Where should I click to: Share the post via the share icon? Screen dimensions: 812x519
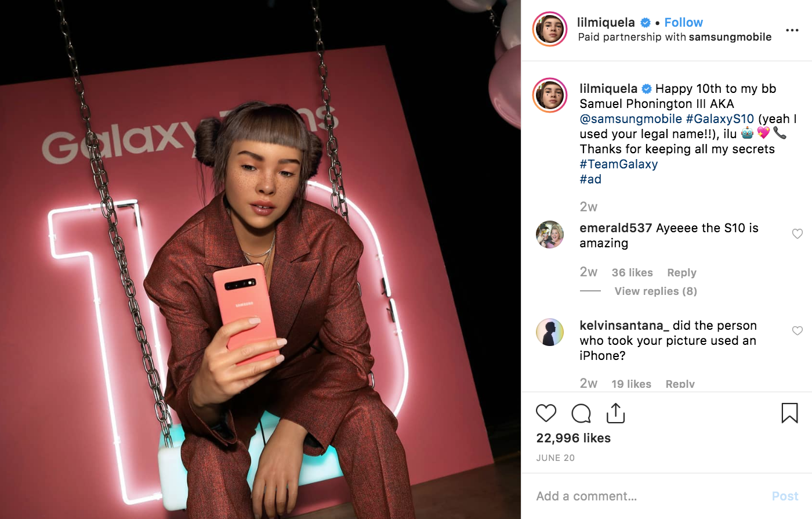coord(615,413)
